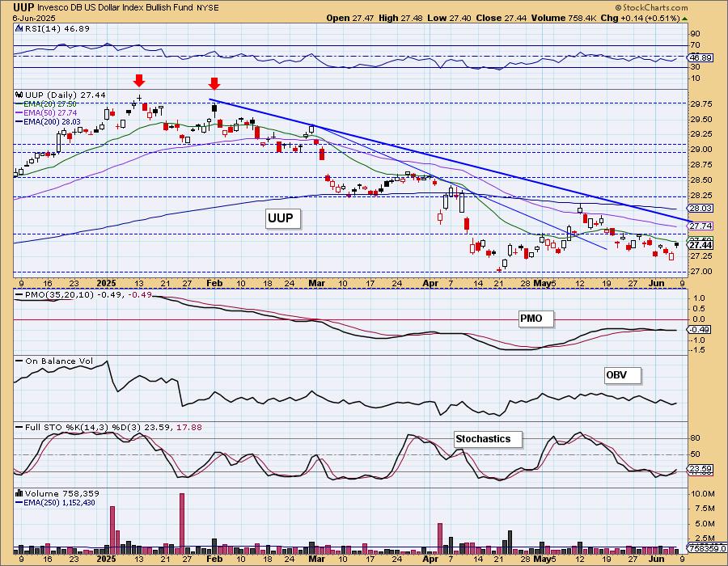Screen dimensions: 728x566
Task: Click the 27.00 price axis level
Action: (701, 272)
